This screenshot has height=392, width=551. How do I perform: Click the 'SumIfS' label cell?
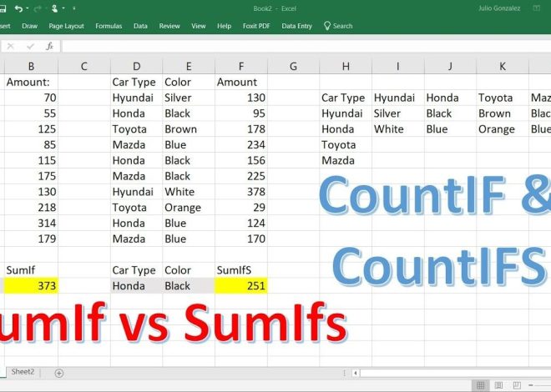pos(241,270)
